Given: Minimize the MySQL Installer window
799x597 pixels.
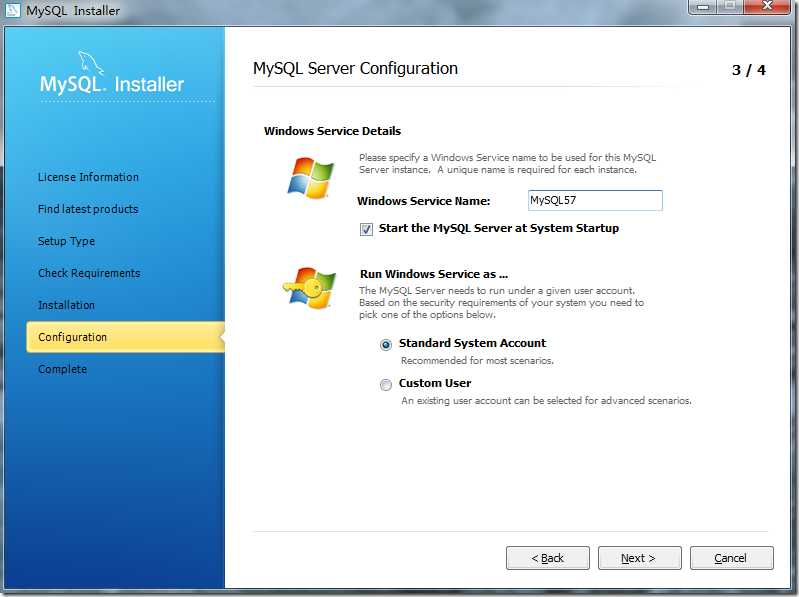Looking at the screenshot, I should point(703,7).
